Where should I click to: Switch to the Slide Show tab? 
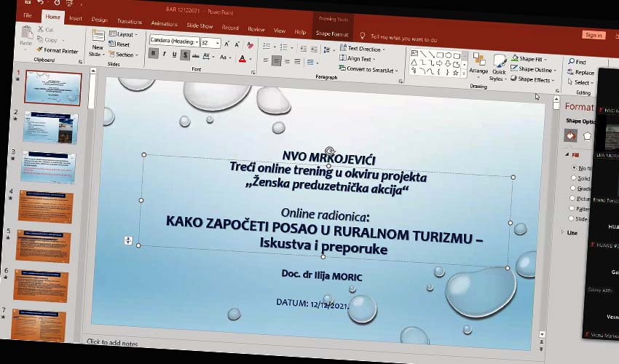[x=200, y=25]
